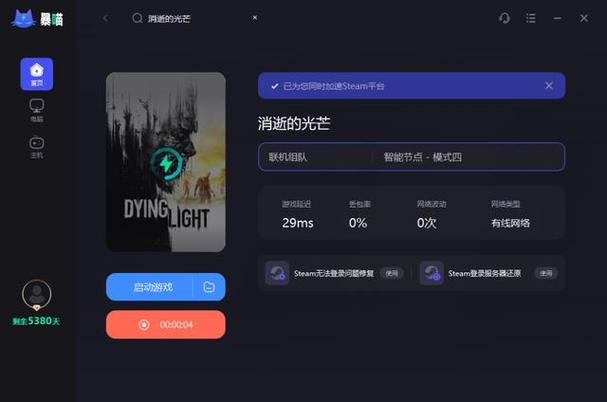Click the 暴喵 cat logo
Viewport: 607px width, 402px height.
pos(38,19)
